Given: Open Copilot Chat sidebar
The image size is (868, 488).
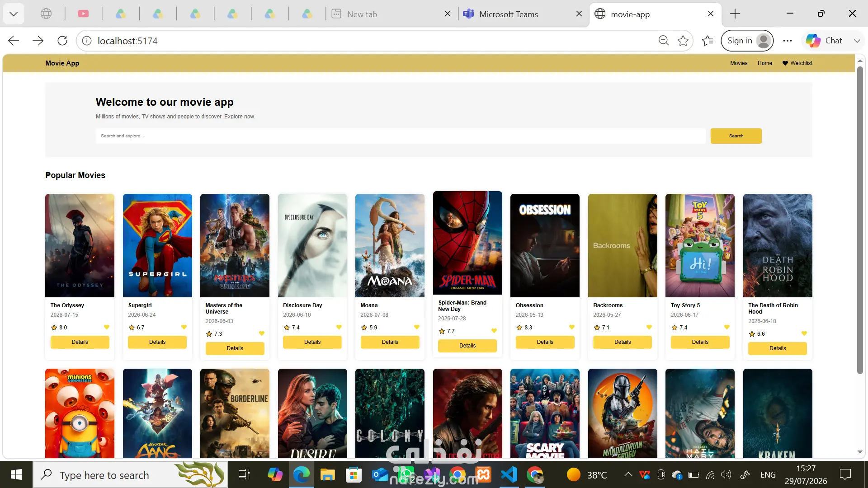Looking at the screenshot, I should click(x=824, y=41).
